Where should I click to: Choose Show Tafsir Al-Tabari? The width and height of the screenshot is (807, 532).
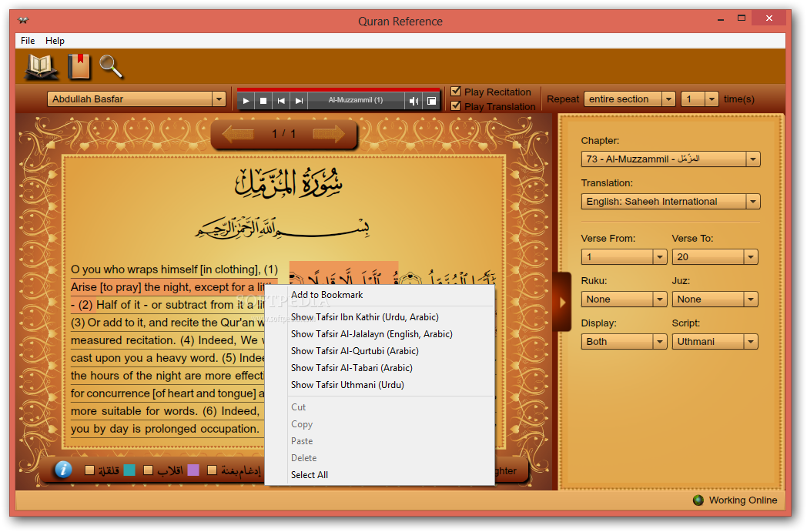point(380,368)
